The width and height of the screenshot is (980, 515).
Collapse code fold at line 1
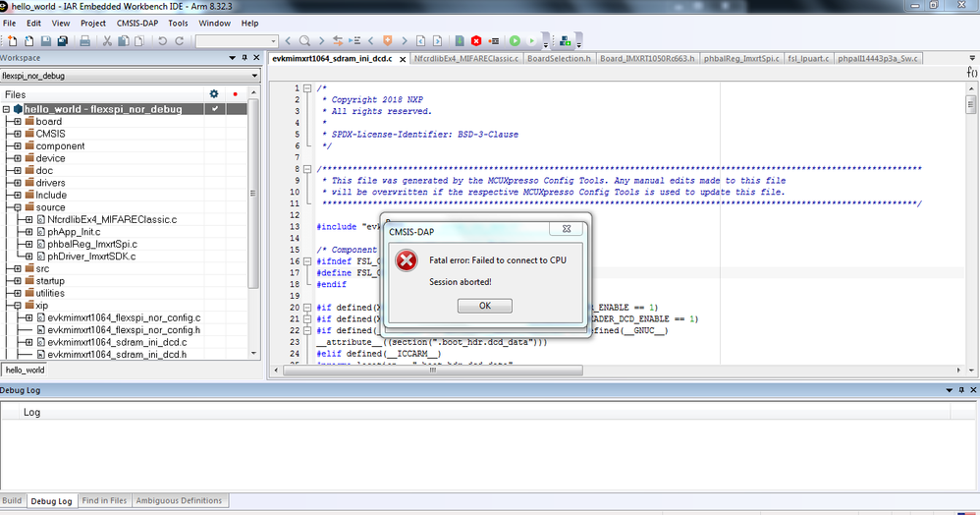tap(307, 88)
